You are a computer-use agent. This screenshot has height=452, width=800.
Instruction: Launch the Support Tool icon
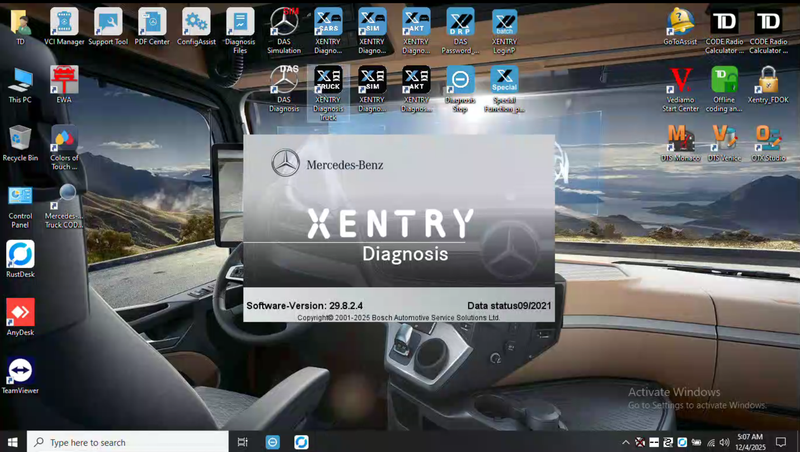pyautogui.click(x=108, y=22)
